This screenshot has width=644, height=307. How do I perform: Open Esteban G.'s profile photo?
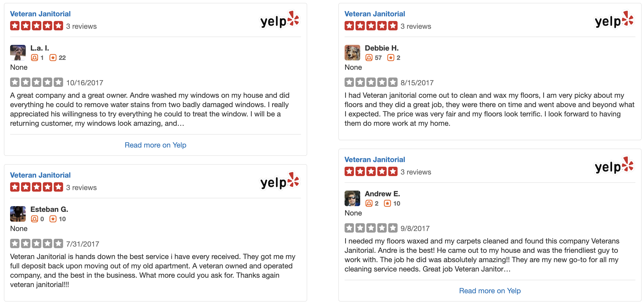(x=18, y=214)
